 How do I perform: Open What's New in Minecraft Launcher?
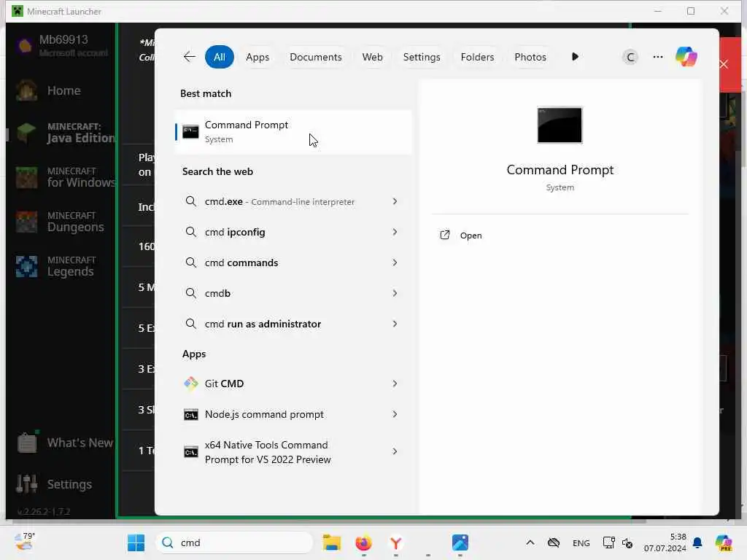66,443
